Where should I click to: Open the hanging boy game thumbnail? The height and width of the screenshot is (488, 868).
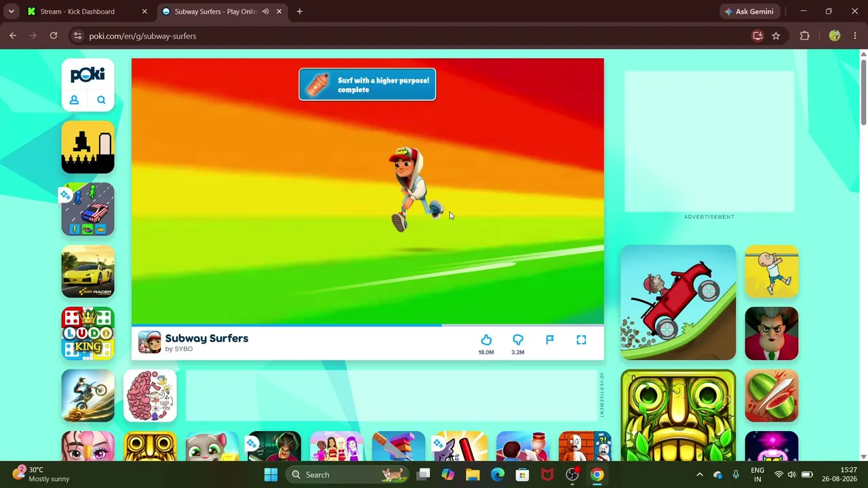(x=772, y=272)
